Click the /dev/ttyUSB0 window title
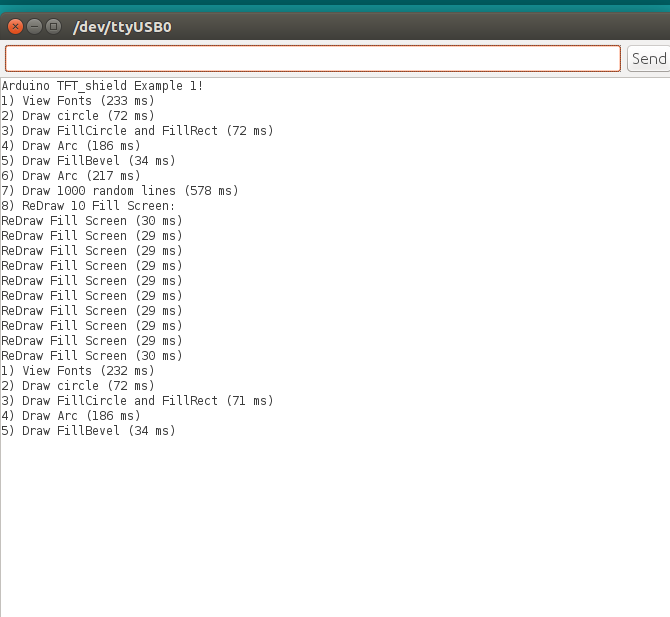Viewport: 670px width, 617px height. (x=122, y=26)
